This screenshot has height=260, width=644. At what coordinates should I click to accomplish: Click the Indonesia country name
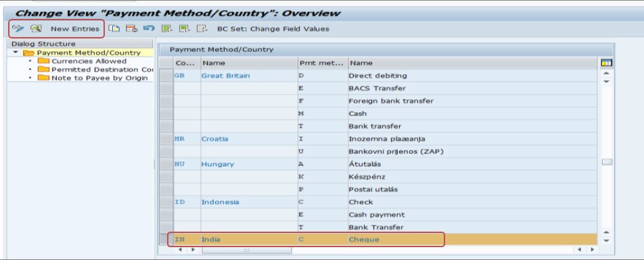click(220, 202)
